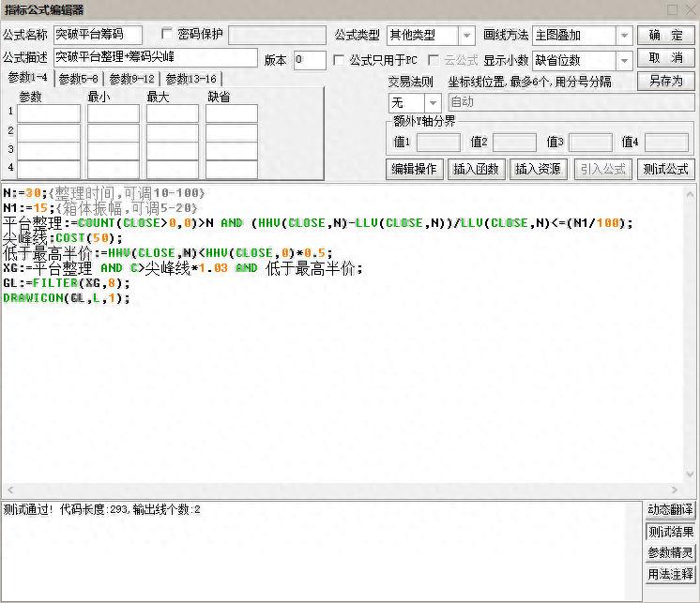Click the N:=30 code line
The width and height of the screenshot is (700, 603).
[103, 193]
